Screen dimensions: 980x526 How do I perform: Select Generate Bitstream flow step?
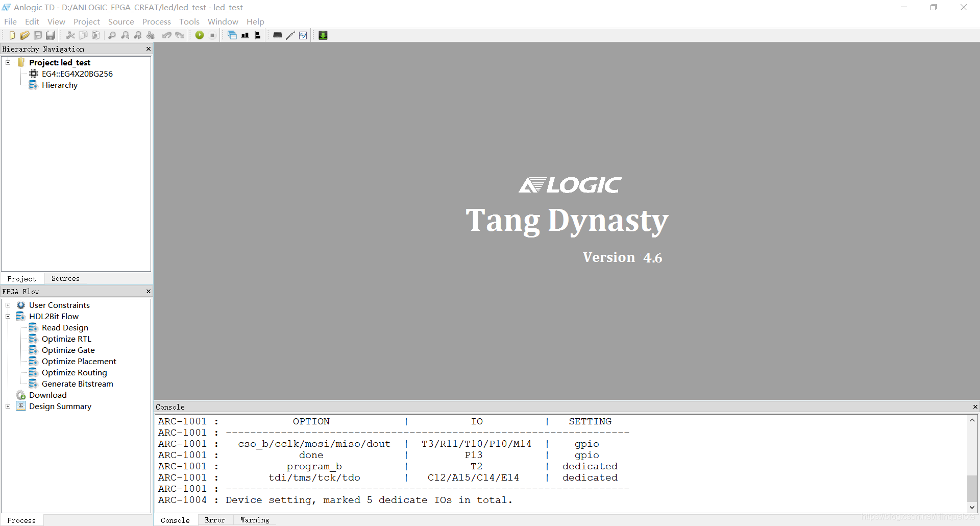71,384
